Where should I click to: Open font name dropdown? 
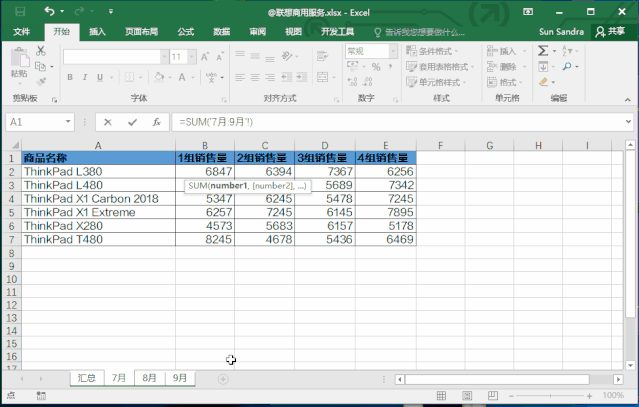[x=164, y=57]
